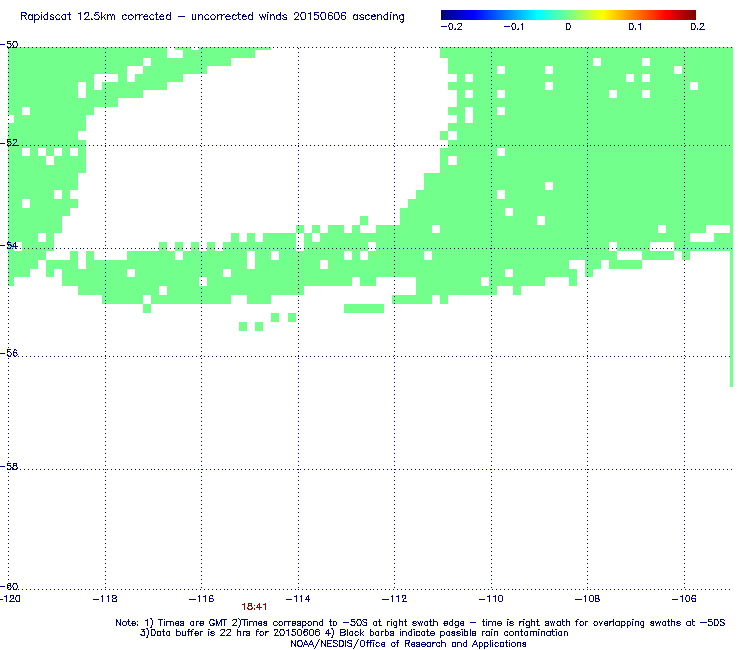Viewport: 740px width, 650px height.
Task: Select the positive 0.1 color bar label
Action: [x=635, y=27]
